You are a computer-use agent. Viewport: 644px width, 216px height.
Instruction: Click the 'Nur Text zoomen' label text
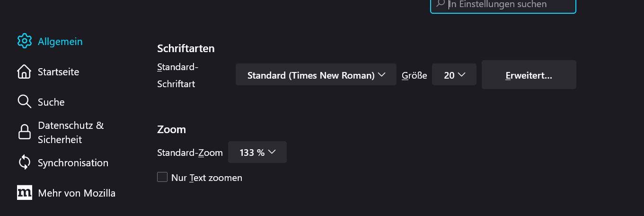[207, 178]
